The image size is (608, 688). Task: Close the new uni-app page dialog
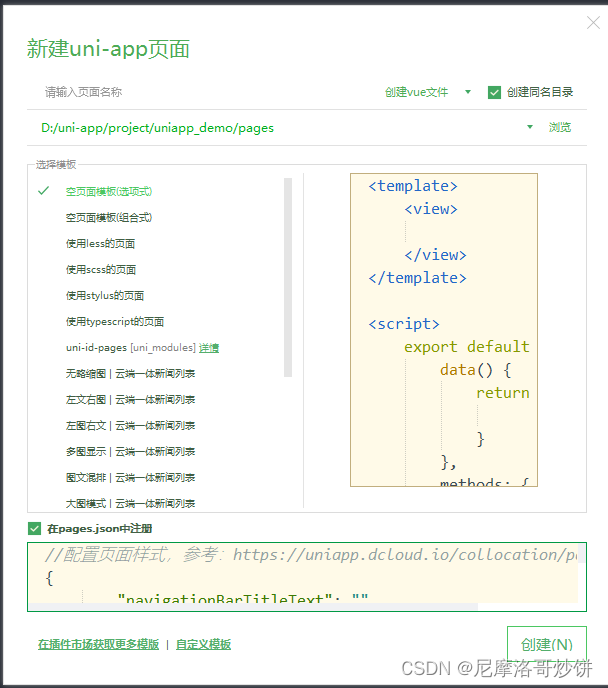click(593, 22)
